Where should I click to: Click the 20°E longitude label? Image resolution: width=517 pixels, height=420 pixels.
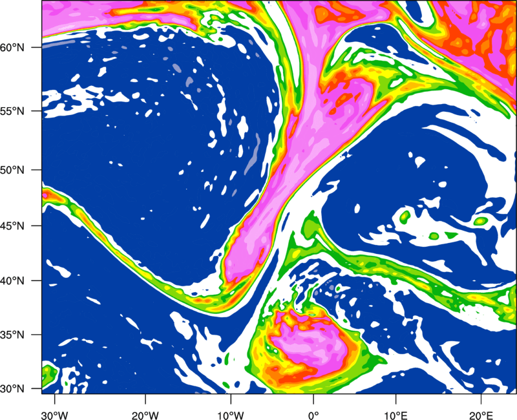pyautogui.click(x=481, y=415)
